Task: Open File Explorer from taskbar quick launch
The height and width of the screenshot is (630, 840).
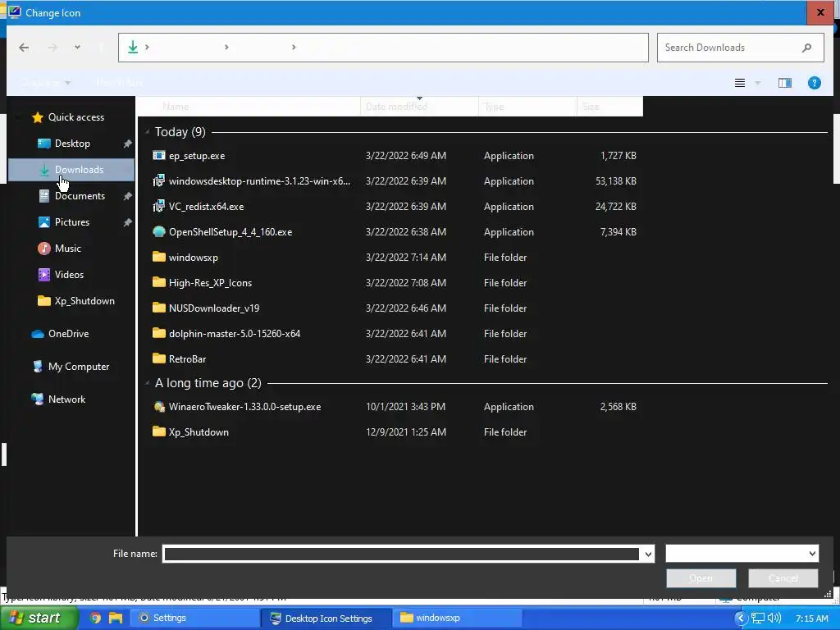Action: (116, 618)
